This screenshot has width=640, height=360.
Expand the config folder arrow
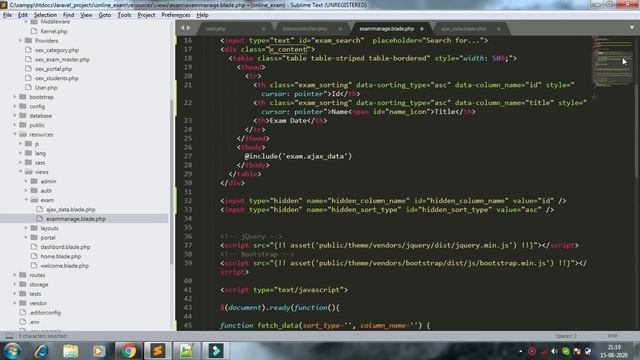[15, 106]
